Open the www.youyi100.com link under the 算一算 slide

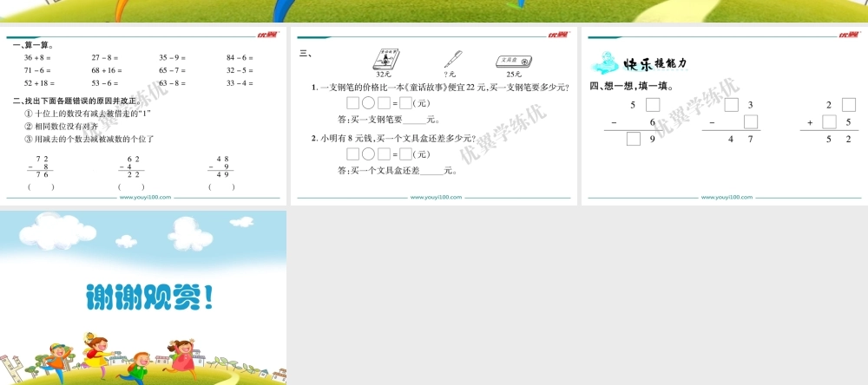click(x=145, y=197)
